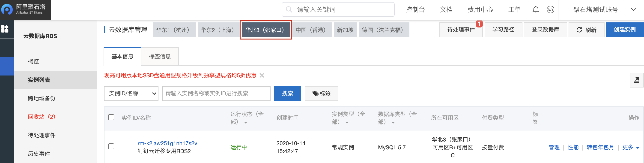Expand the 实例类型 filter arrow
The image size is (644, 163).
point(347,122)
